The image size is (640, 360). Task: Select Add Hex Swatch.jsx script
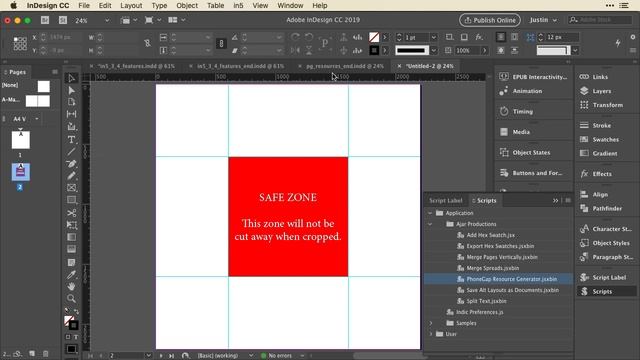(490, 235)
